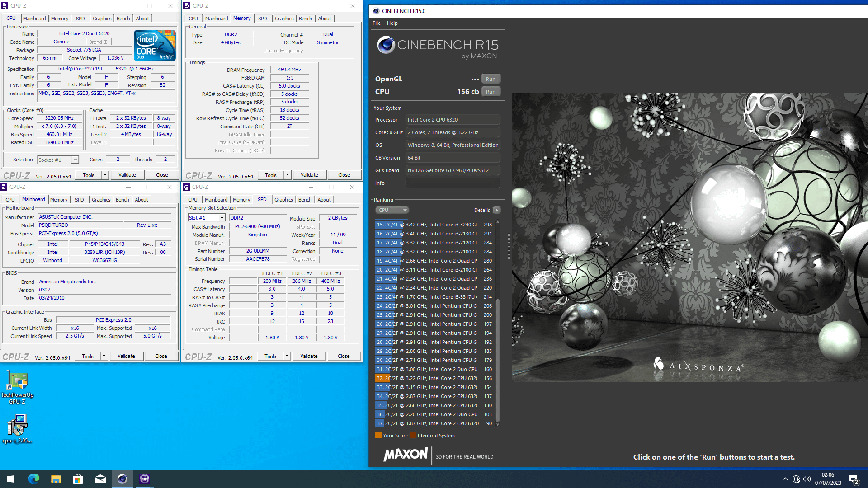868x488 pixels.
Task: Open the Memory tab in the CPU-Z window showing Memory Slot Selection
Action: (241, 200)
